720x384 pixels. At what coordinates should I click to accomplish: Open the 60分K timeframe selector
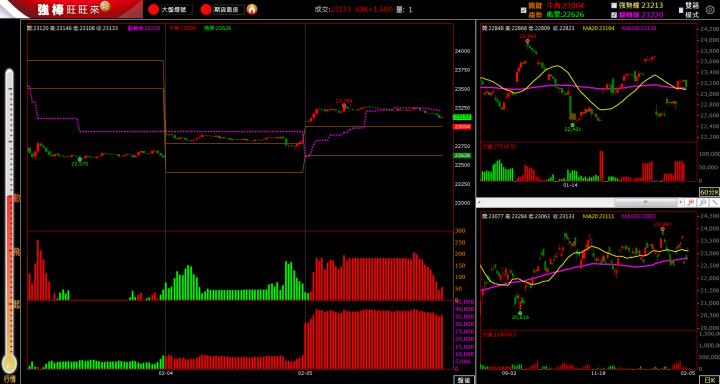tap(709, 192)
